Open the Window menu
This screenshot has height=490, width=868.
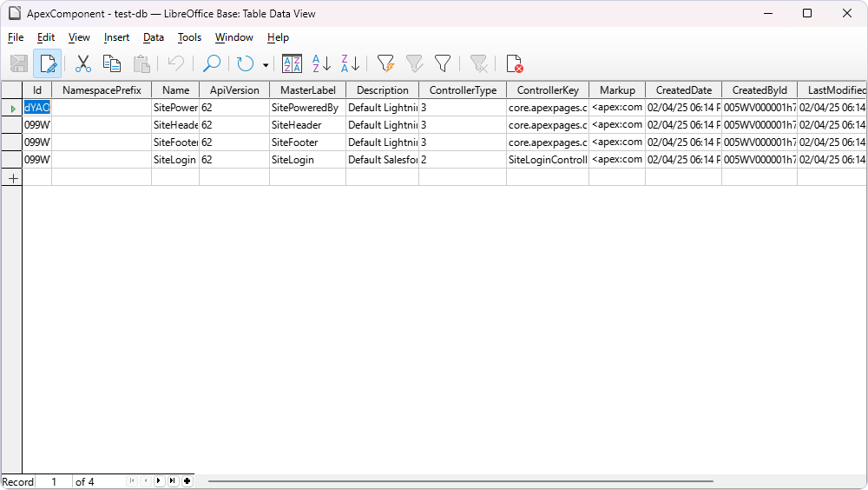pos(234,37)
